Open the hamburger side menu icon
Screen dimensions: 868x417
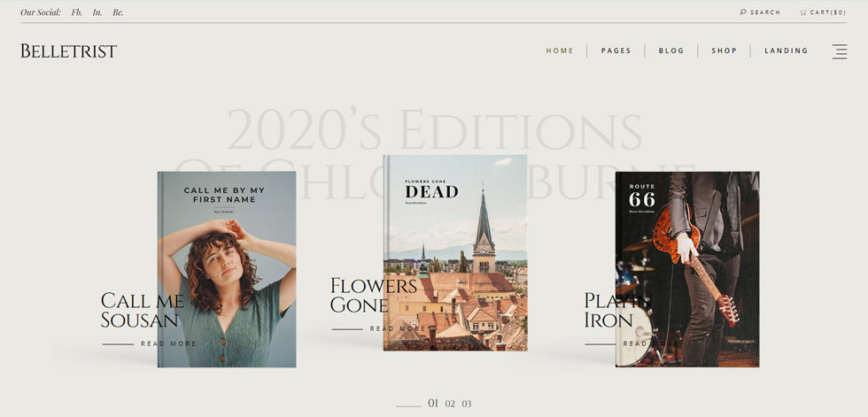(840, 51)
